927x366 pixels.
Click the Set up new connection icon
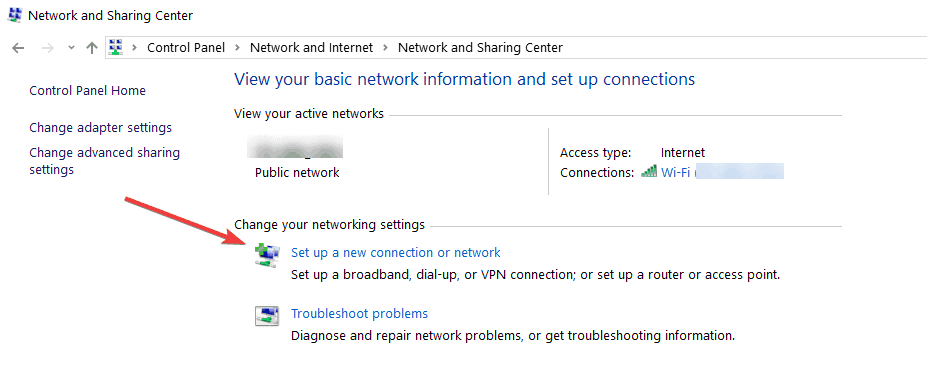[x=266, y=255]
